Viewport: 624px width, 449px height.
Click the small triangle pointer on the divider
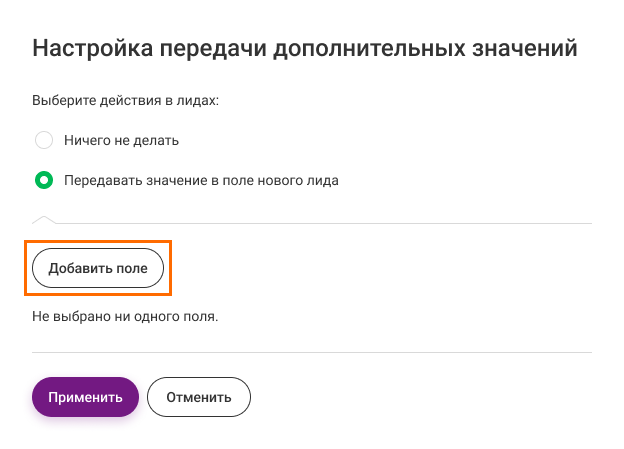point(44,220)
